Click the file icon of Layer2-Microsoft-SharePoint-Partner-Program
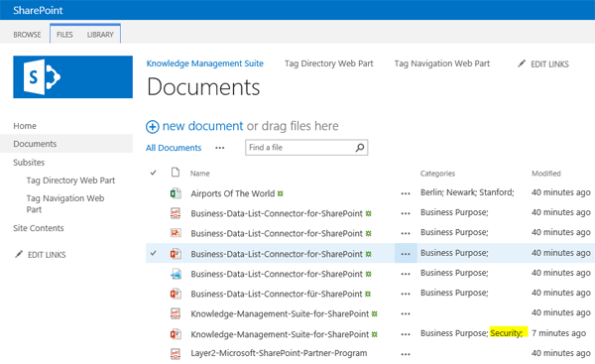Image resolution: width=595 pixels, height=364 pixels. [176, 353]
